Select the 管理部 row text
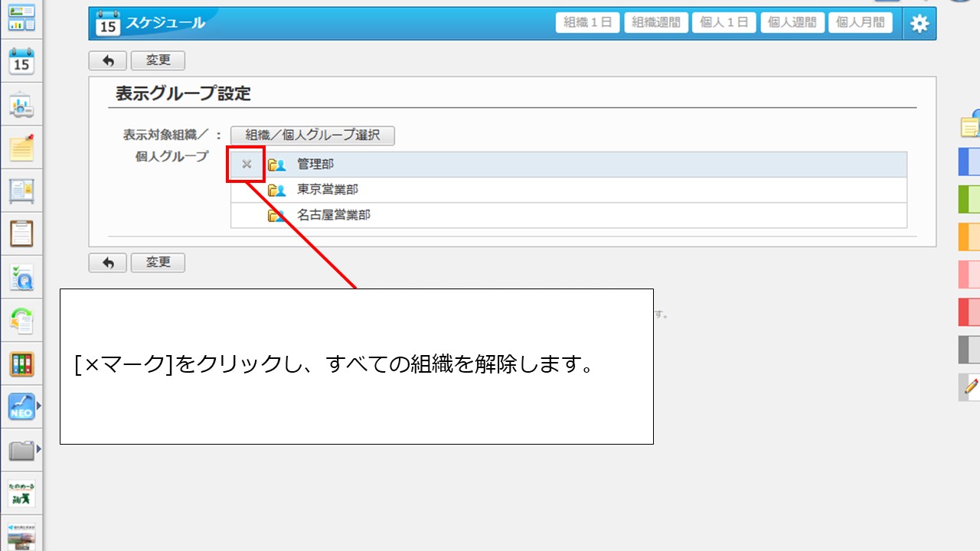This screenshot has width=980, height=551. 315,165
